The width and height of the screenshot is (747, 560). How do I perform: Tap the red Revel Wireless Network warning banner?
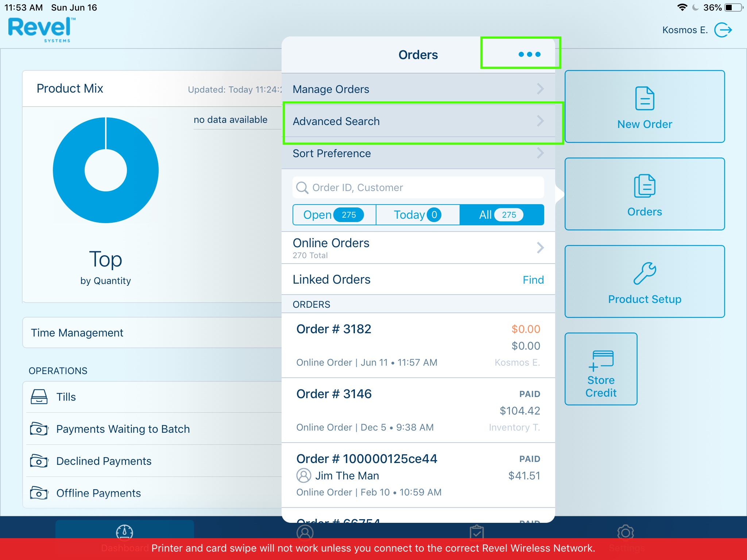coord(373,549)
